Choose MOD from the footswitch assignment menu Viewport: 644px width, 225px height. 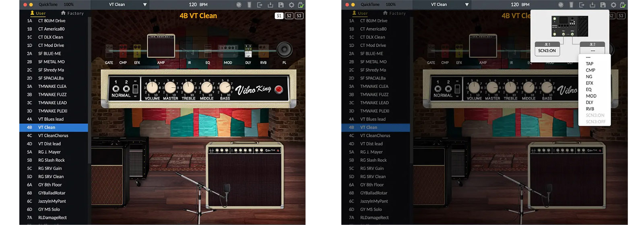point(591,96)
